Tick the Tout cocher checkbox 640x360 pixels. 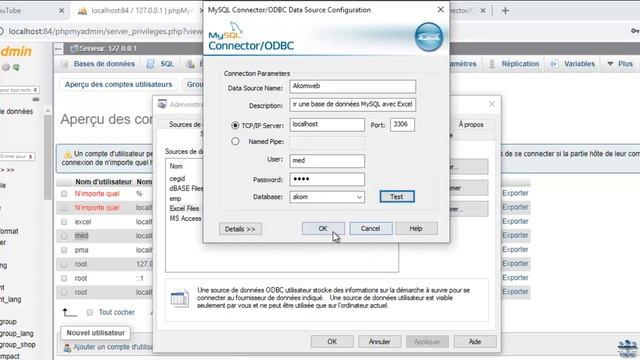click(x=90, y=312)
